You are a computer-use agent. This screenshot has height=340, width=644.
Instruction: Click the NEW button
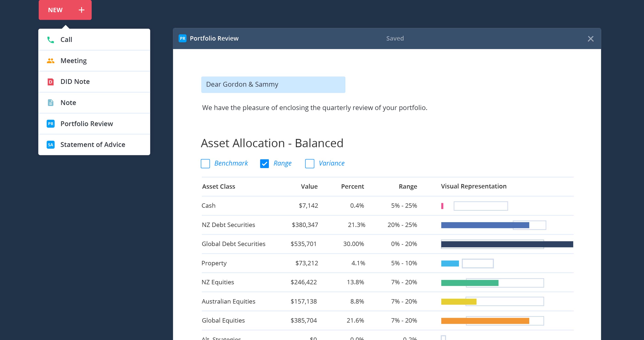[65, 10]
